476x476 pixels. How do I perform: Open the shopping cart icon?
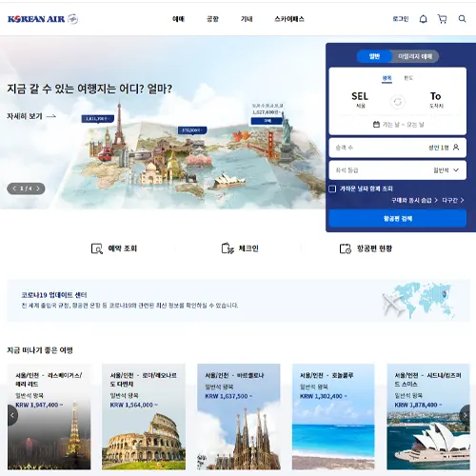[442, 19]
